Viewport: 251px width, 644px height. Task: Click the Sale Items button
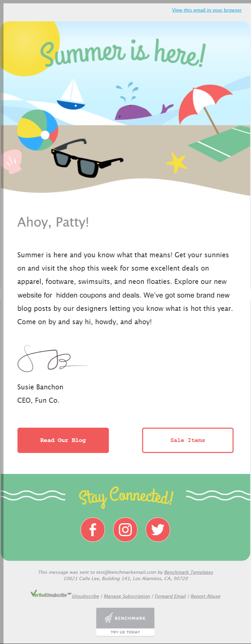(188, 440)
